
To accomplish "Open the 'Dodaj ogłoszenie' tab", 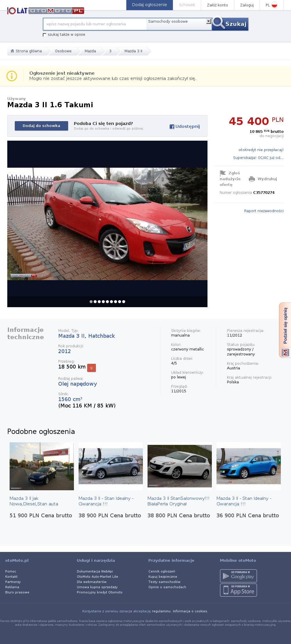I will [150, 5].
